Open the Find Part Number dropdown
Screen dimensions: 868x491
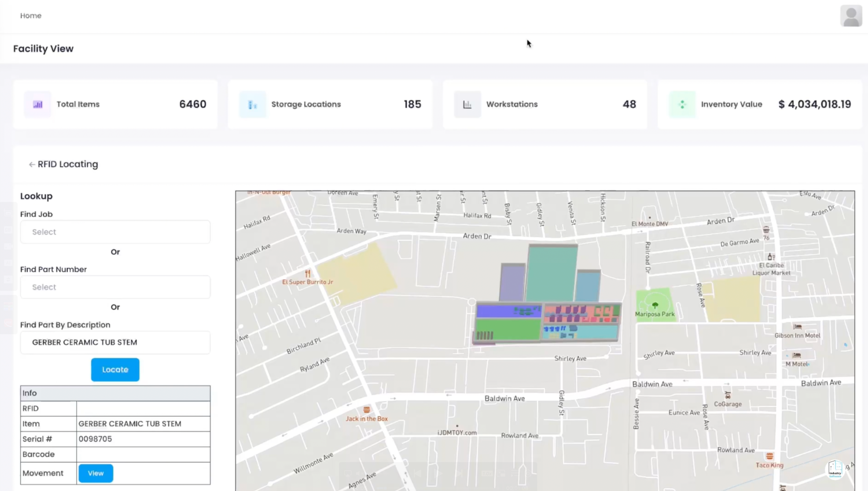115,287
